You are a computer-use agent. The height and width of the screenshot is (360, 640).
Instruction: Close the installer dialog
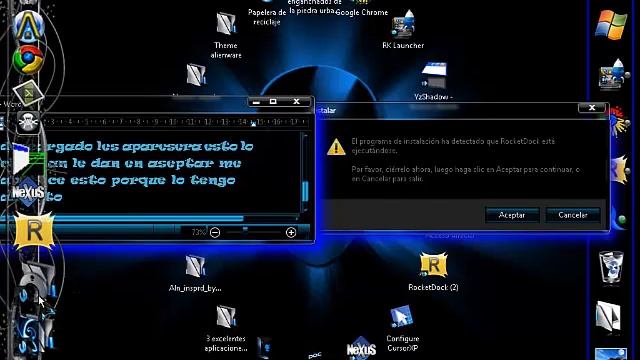click(x=592, y=108)
